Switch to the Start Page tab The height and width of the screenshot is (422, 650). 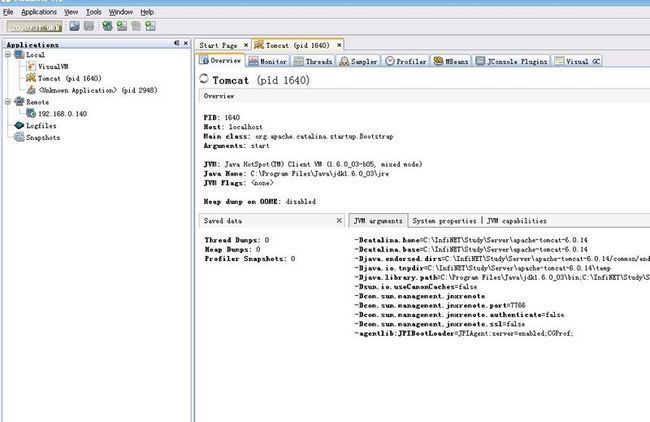[218, 45]
